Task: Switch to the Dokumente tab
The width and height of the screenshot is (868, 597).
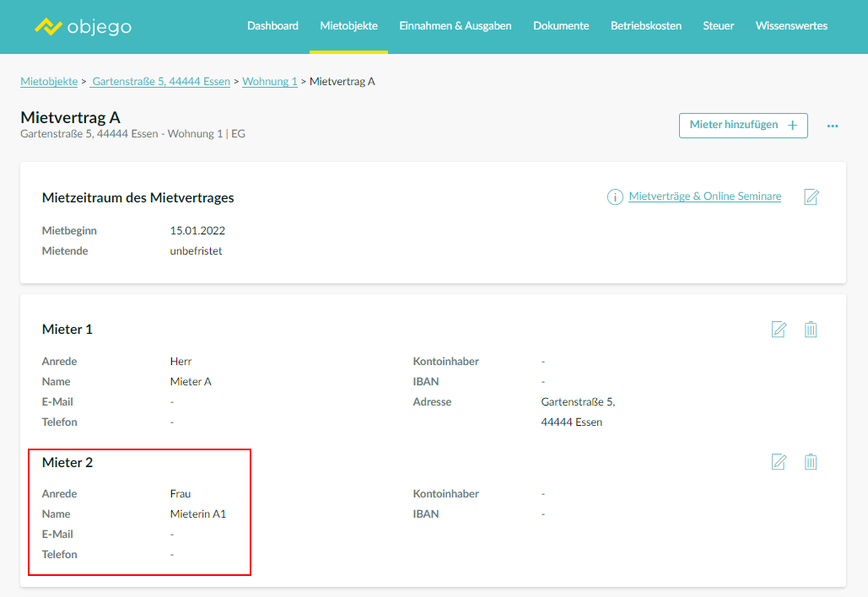Action: [561, 26]
